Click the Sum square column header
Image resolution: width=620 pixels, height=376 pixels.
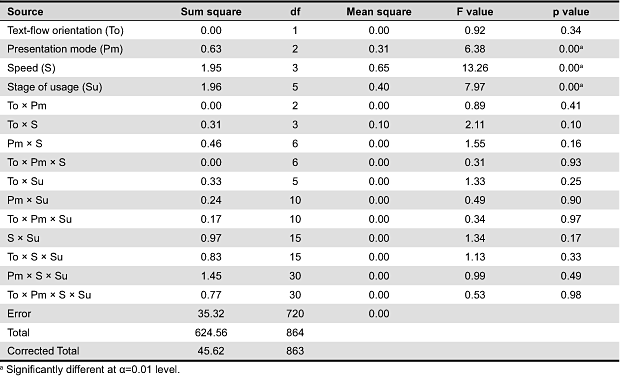click(211, 11)
